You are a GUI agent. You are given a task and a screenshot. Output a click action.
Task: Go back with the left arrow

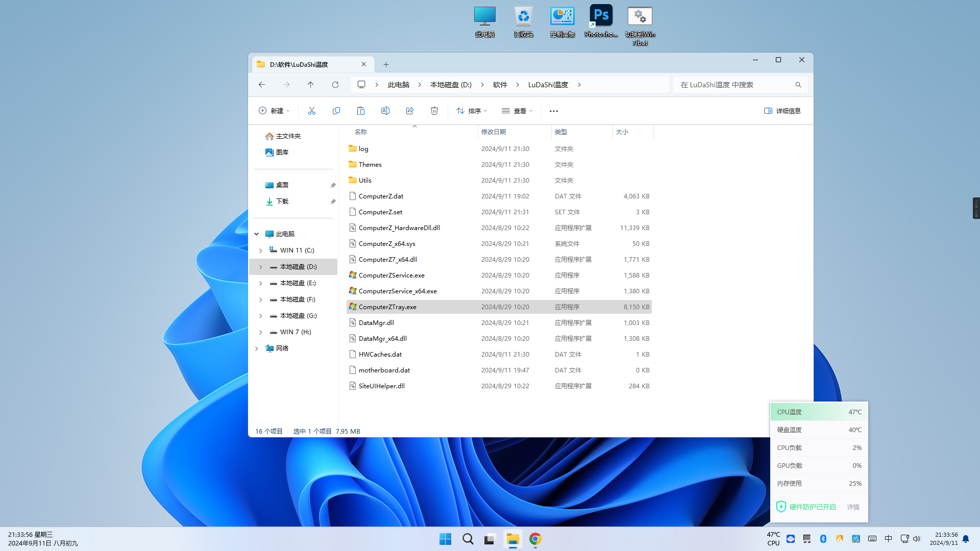(262, 85)
